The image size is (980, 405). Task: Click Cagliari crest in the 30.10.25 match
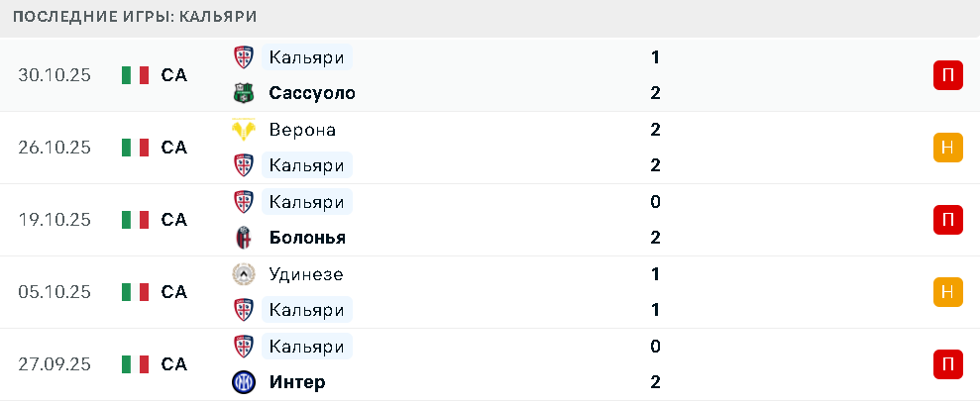(242, 57)
